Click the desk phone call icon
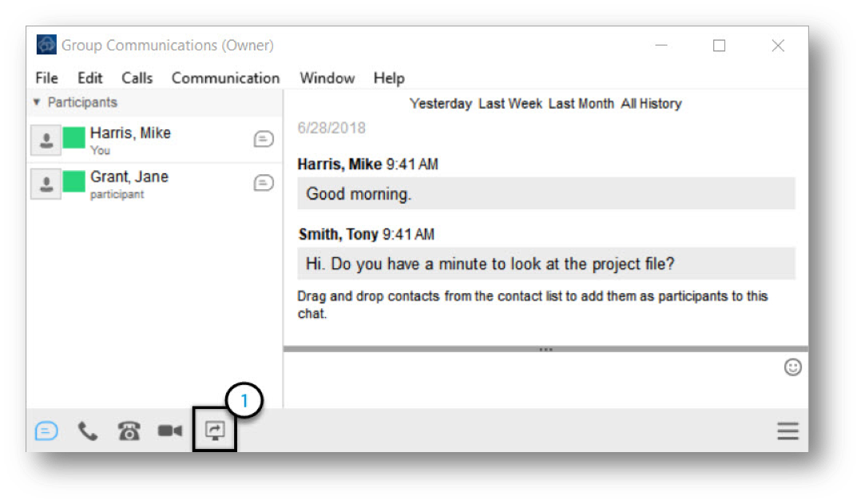 (129, 431)
